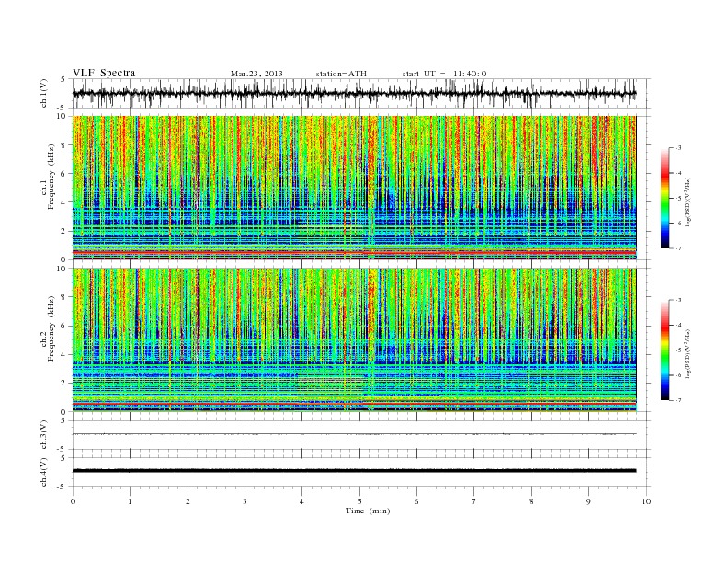Click the "-3" value on ch.1 colorbar
Image resolution: width=728 pixels, height=563 pixels.
[x=678, y=148]
